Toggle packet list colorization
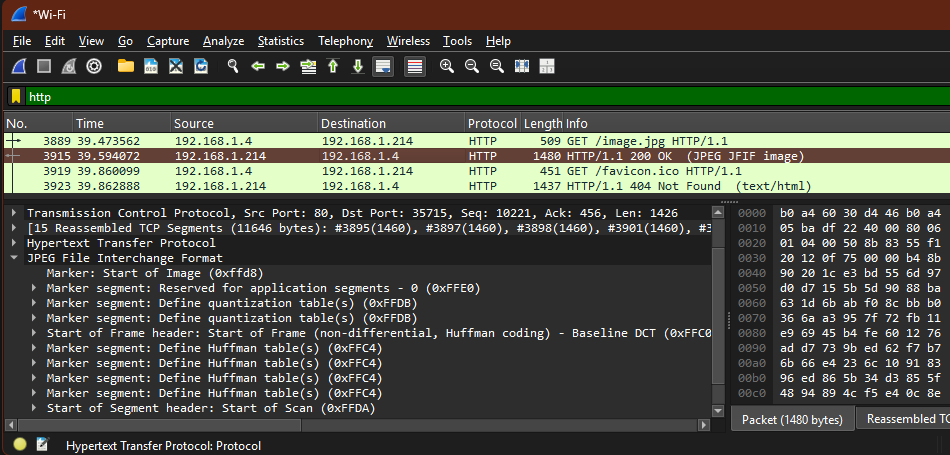The height and width of the screenshot is (455, 950). tap(415, 66)
